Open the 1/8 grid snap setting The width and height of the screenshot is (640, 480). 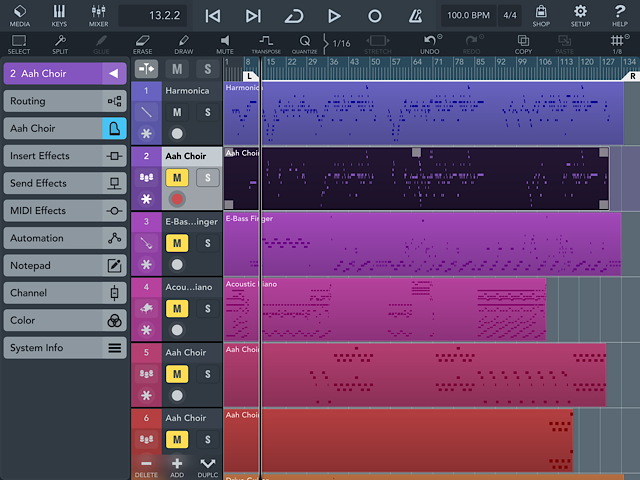coord(618,44)
